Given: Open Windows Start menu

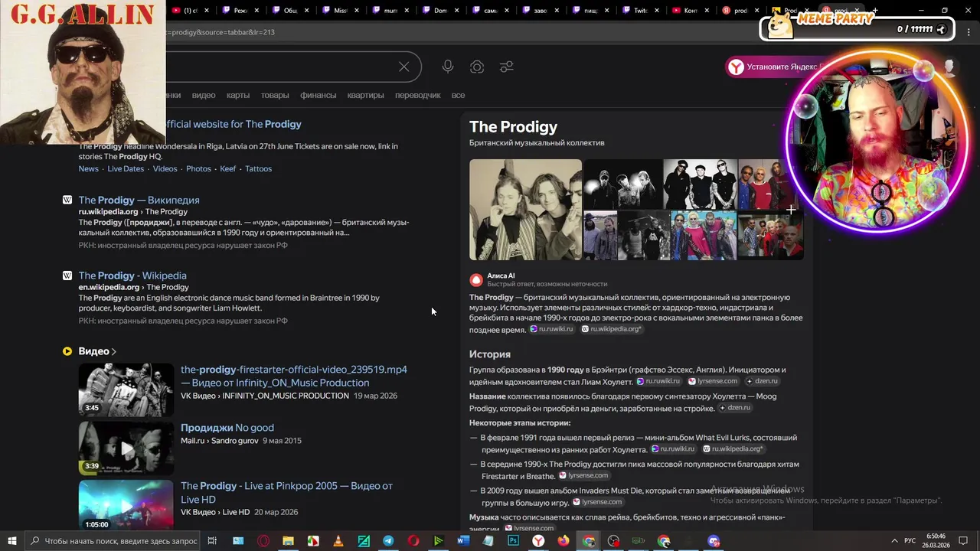Looking at the screenshot, I should [x=12, y=541].
